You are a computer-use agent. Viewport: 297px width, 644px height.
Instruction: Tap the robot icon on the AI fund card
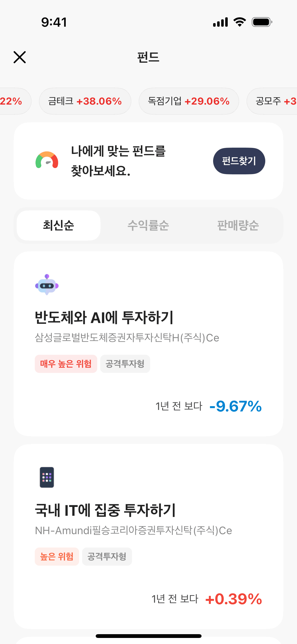tap(47, 285)
